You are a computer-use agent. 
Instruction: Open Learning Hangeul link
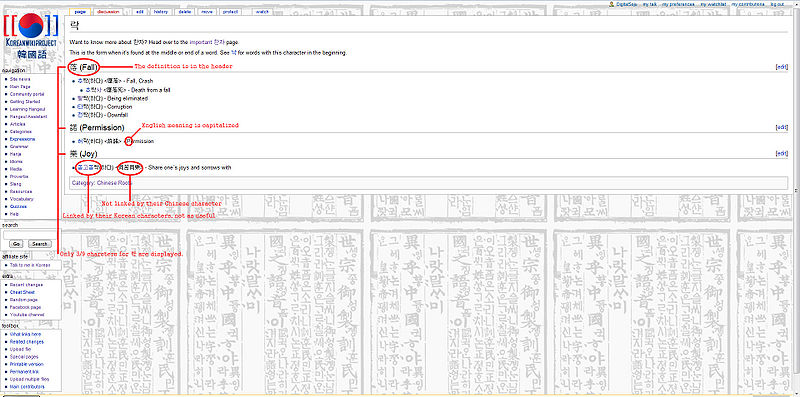pos(27,109)
